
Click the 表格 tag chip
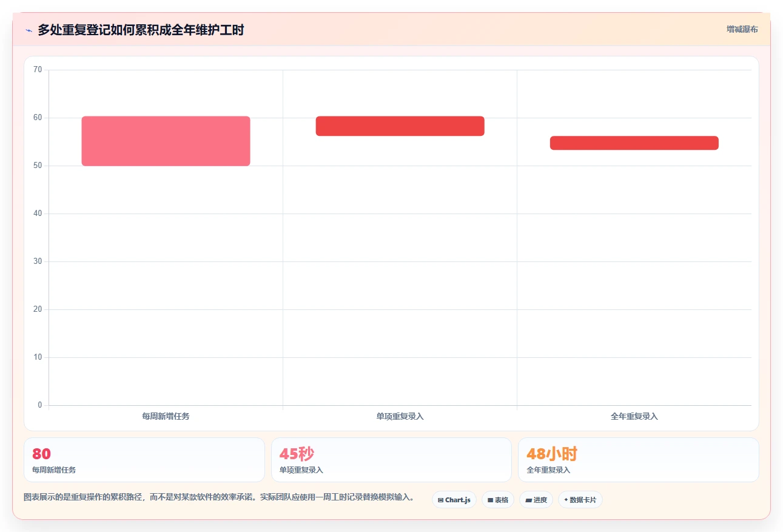(498, 500)
